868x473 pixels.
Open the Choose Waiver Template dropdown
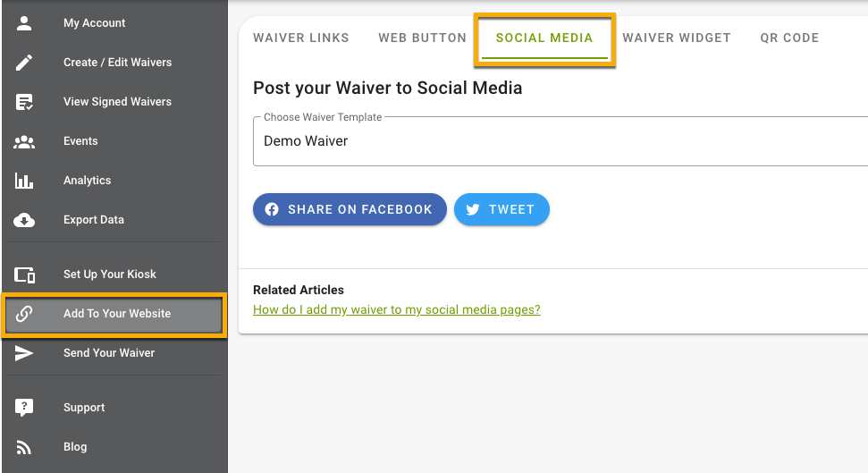[x=560, y=141]
